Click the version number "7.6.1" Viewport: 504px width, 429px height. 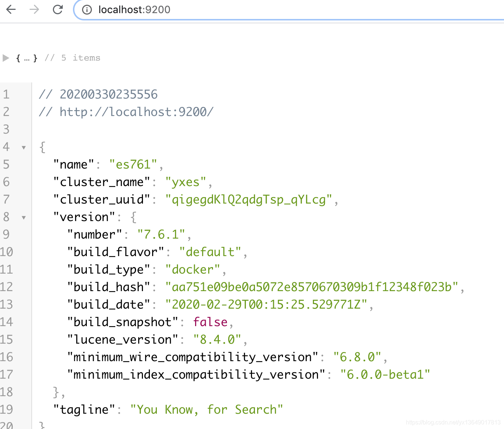(161, 234)
